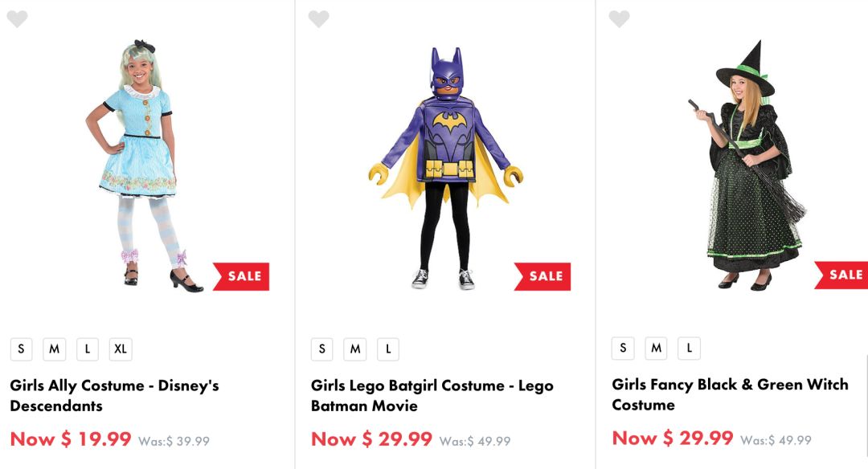Select size XL for Ally Costume
Image resolution: width=868 pixels, height=469 pixels.
pos(121,349)
